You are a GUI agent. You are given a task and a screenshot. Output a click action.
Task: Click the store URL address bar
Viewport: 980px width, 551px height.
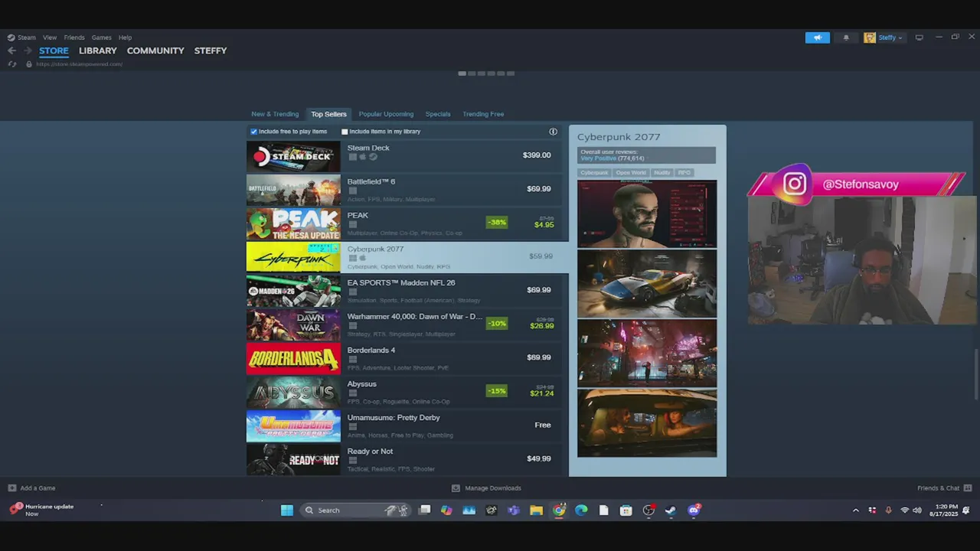pyautogui.click(x=79, y=64)
